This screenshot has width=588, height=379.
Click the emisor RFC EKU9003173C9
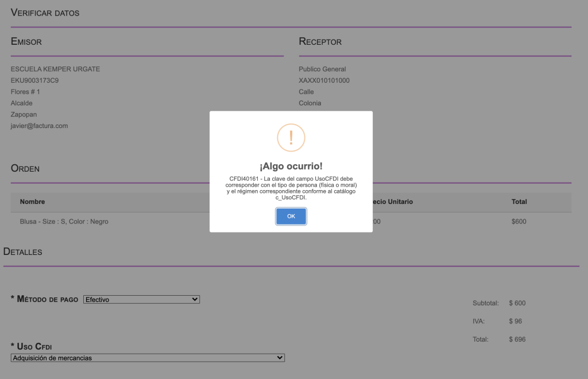[x=34, y=80]
